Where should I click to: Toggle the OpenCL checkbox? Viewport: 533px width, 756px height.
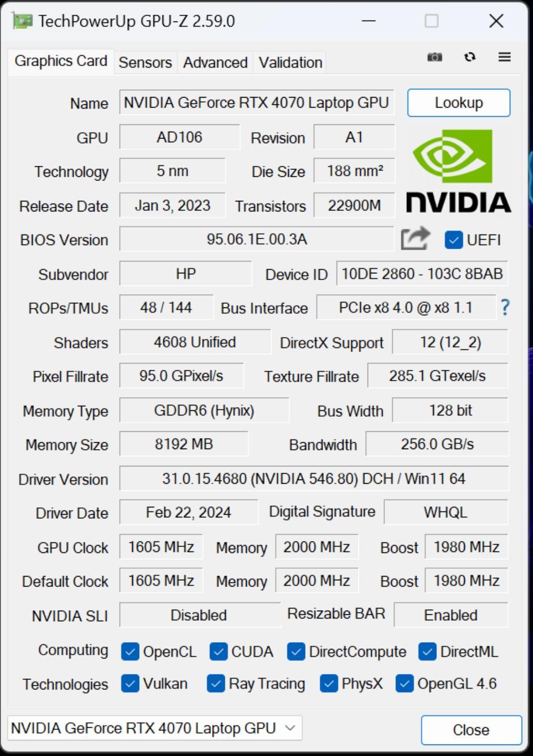tap(130, 652)
